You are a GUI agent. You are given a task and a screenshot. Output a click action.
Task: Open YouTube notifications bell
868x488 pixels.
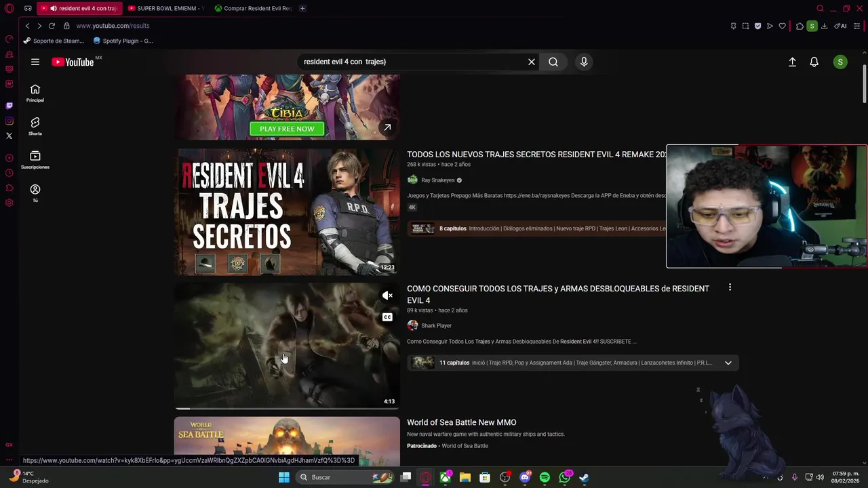[x=814, y=62]
